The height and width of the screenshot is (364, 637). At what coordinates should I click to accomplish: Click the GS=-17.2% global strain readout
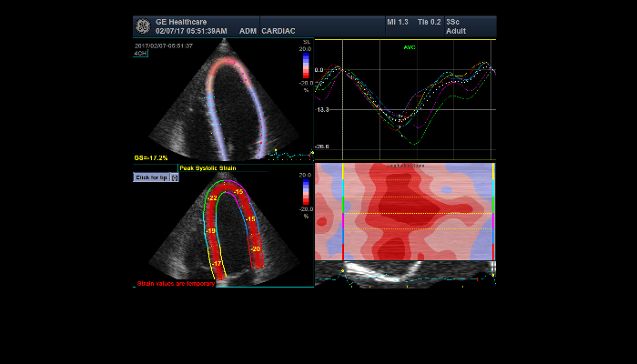pyautogui.click(x=151, y=158)
